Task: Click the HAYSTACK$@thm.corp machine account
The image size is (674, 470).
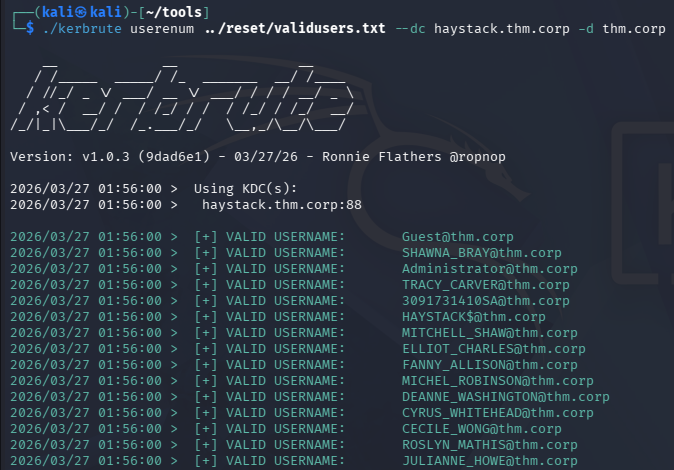Action: click(474, 317)
